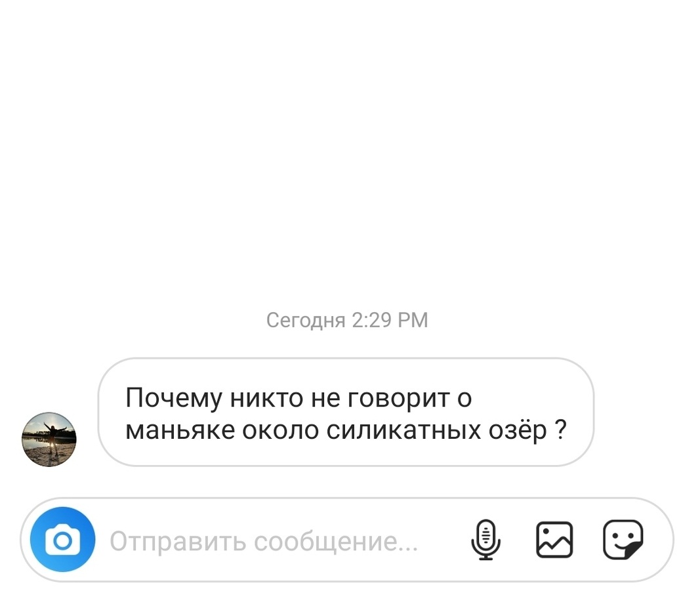Image resolution: width=700 pixels, height=608 pixels.
Task: Click the sender's round profile avatar
Action: tap(49, 439)
